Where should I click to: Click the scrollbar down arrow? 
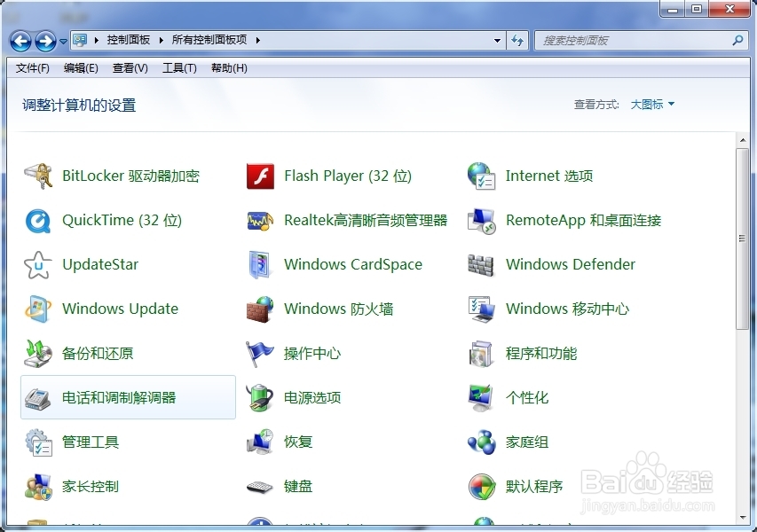743,519
